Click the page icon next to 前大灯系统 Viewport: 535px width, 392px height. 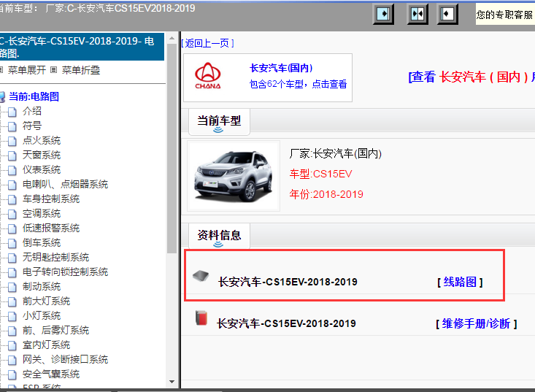coord(12,301)
